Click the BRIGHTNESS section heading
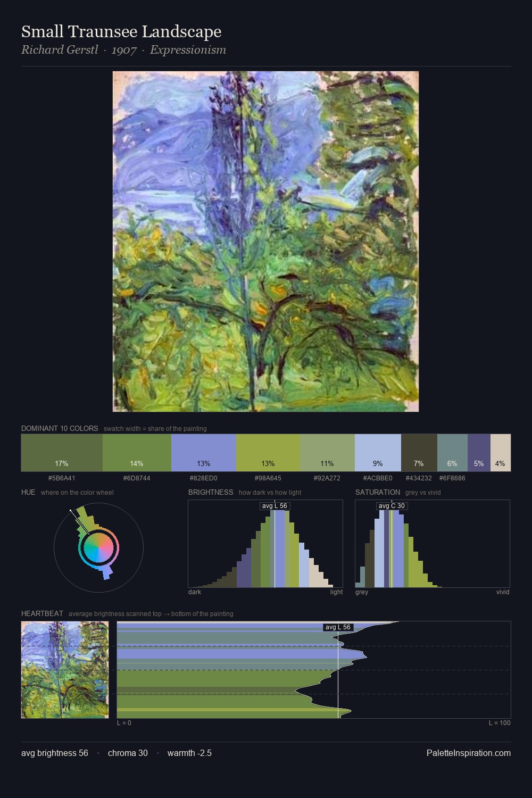This screenshot has width=532, height=798. point(211,492)
